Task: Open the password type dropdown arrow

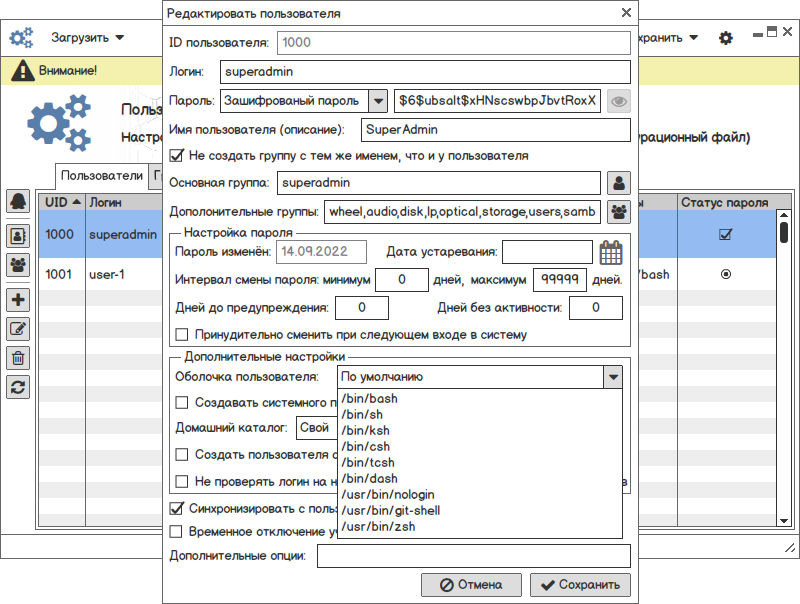Action: (x=378, y=101)
